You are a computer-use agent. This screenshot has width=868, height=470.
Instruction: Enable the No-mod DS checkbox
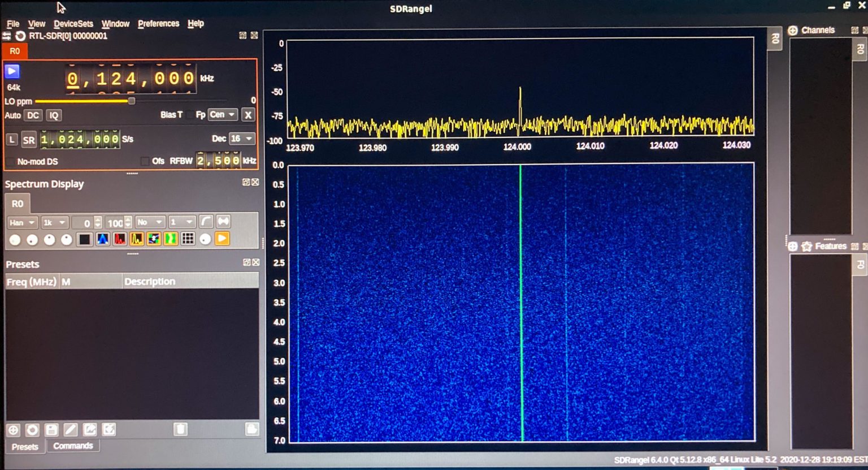(x=10, y=162)
